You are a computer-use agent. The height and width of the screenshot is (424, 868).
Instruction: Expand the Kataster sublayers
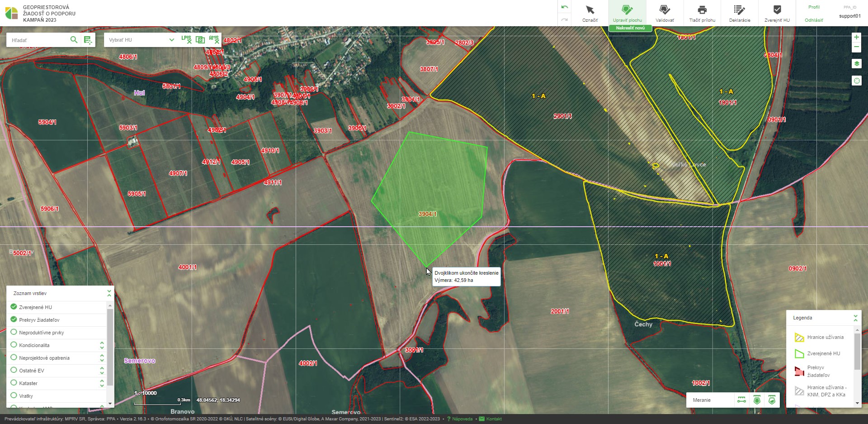pos(102,383)
